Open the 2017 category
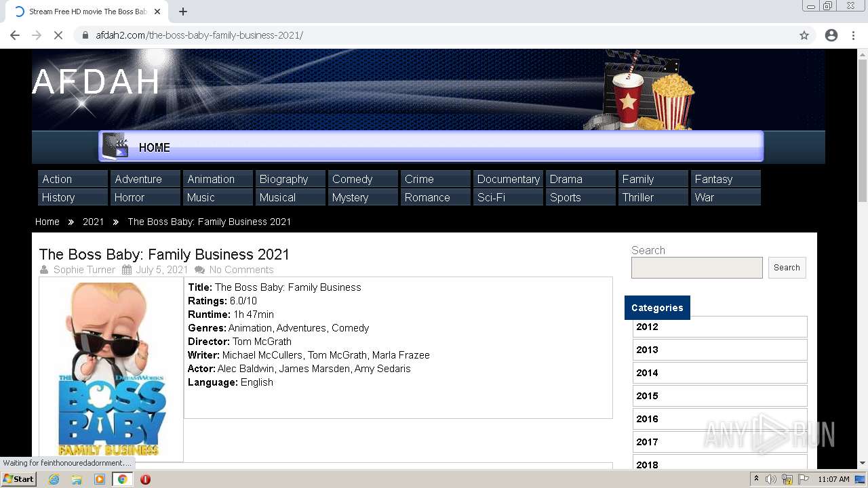This screenshot has width=868, height=488. [720, 442]
